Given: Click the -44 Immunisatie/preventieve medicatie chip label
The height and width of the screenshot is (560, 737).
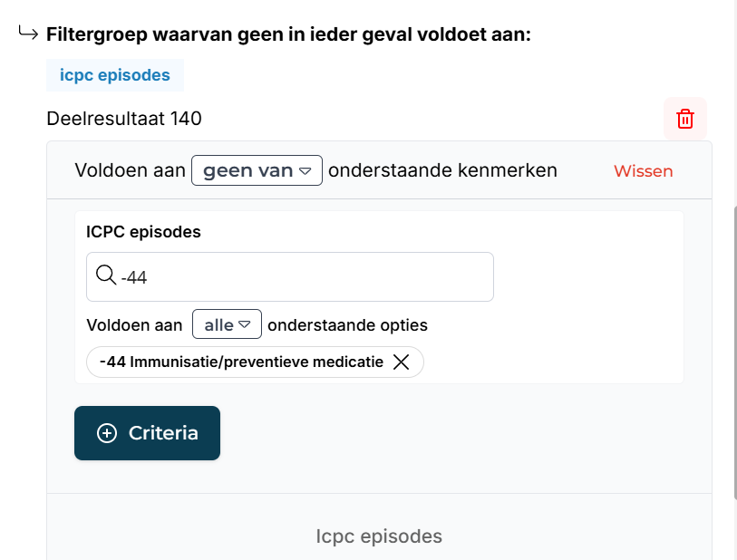Looking at the screenshot, I should point(241,362).
